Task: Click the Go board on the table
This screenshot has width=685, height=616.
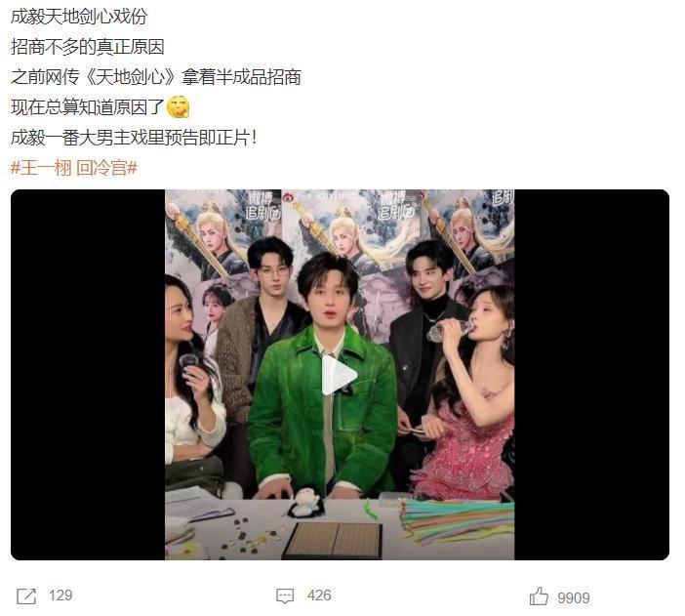Action: coord(333,541)
